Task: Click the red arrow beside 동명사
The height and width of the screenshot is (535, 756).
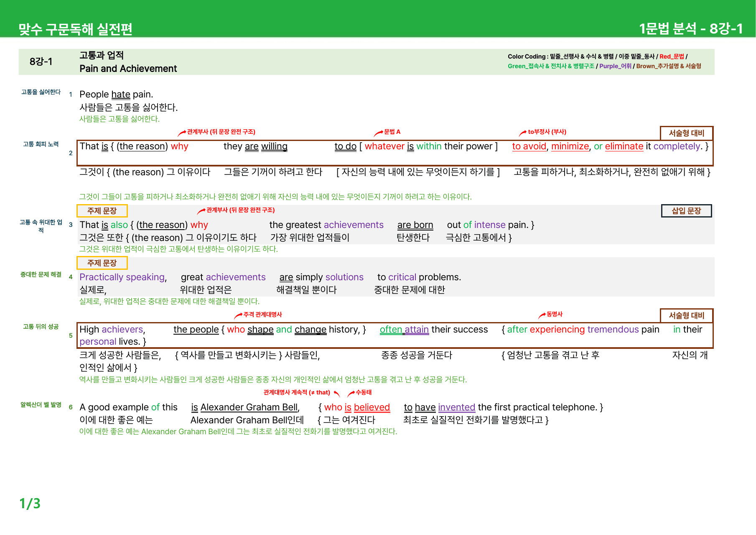Action: click(542, 315)
